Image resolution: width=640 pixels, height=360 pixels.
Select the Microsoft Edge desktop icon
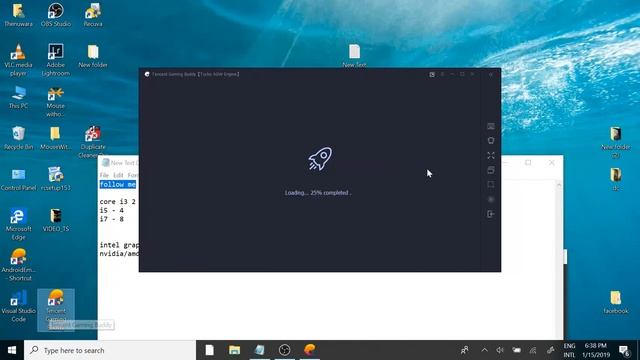click(18, 224)
